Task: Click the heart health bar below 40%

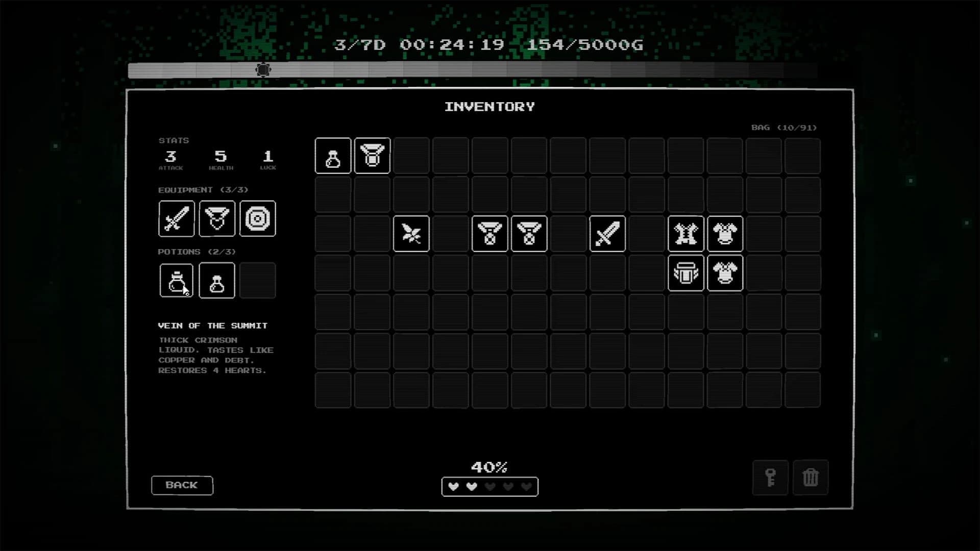Action: click(489, 487)
